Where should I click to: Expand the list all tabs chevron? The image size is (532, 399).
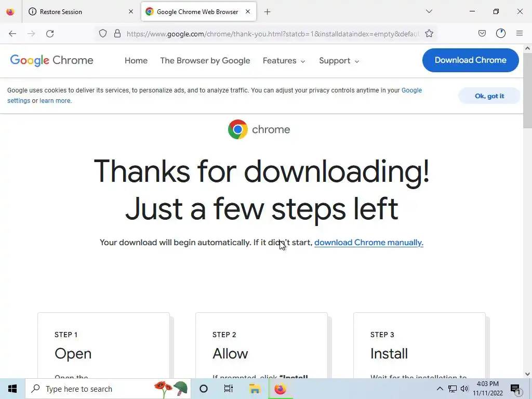(x=429, y=11)
